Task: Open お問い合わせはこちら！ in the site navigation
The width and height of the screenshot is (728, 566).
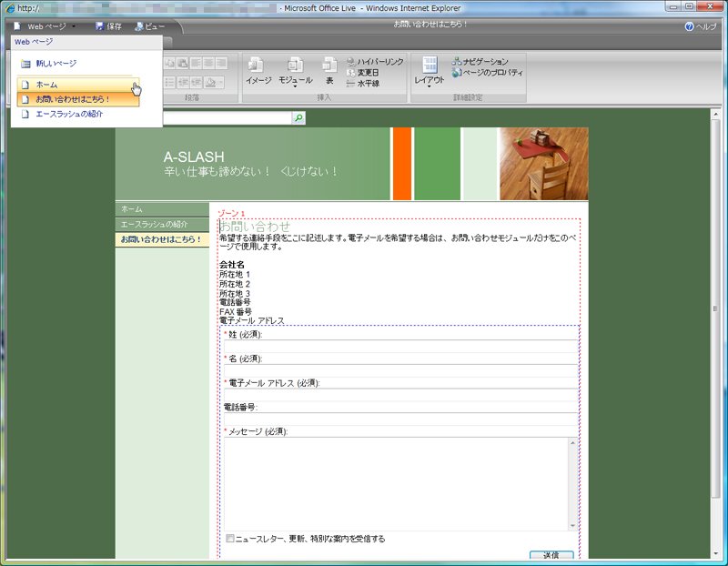Action: 162,239
